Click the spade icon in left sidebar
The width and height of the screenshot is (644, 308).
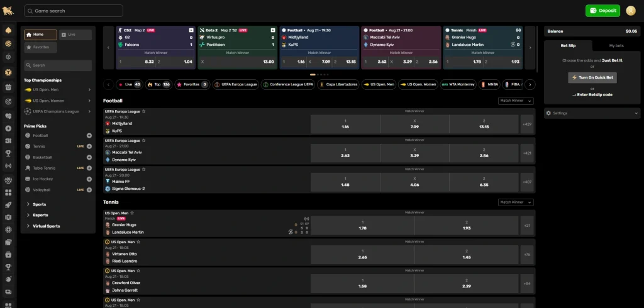(9, 31)
